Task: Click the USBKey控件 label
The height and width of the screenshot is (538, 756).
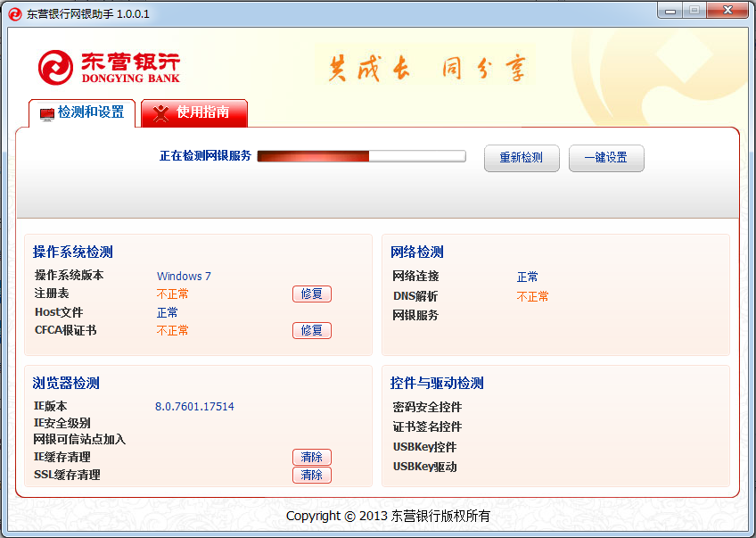Action: point(424,447)
